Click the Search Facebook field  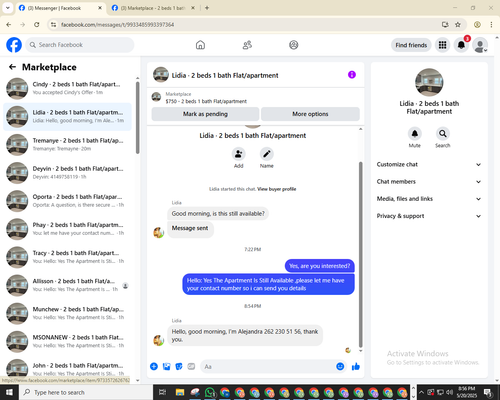pyautogui.click(x=80, y=45)
